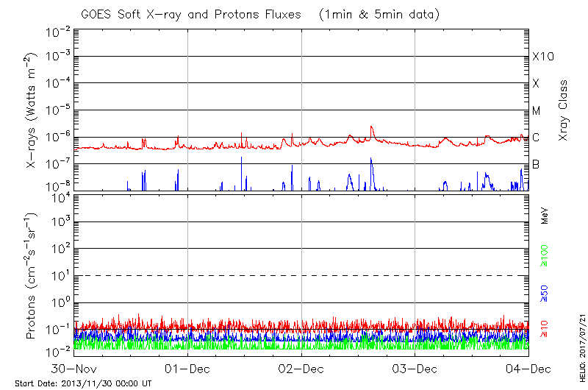Select the B class label on right axis

536,164
